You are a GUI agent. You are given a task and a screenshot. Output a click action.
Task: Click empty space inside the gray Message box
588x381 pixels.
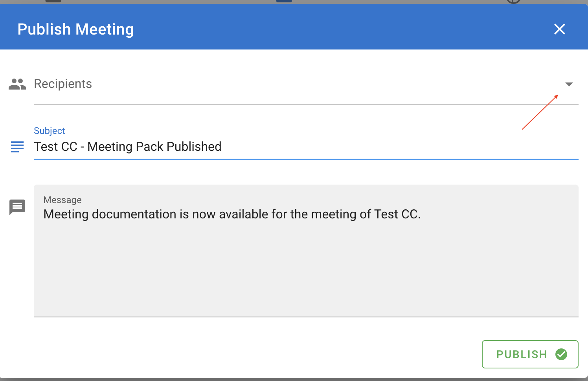coord(306,271)
